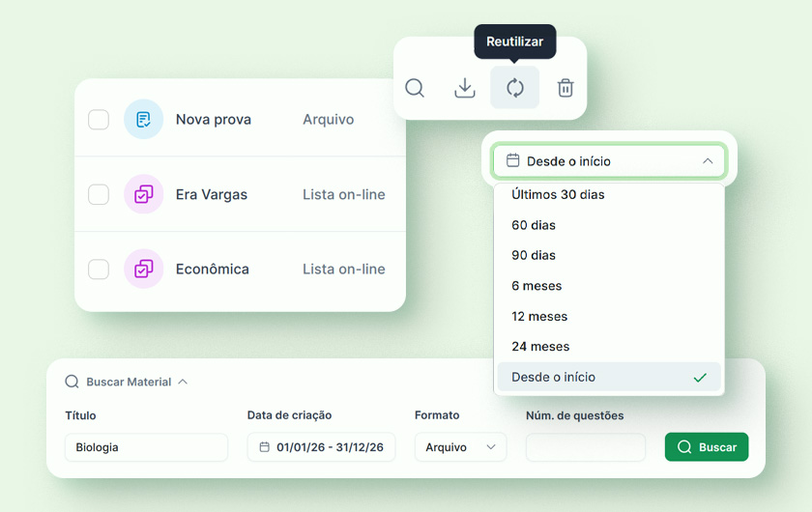Image resolution: width=812 pixels, height=512 pixels.
Task: Click the Núm. de questões label
Action: (575, 415)
